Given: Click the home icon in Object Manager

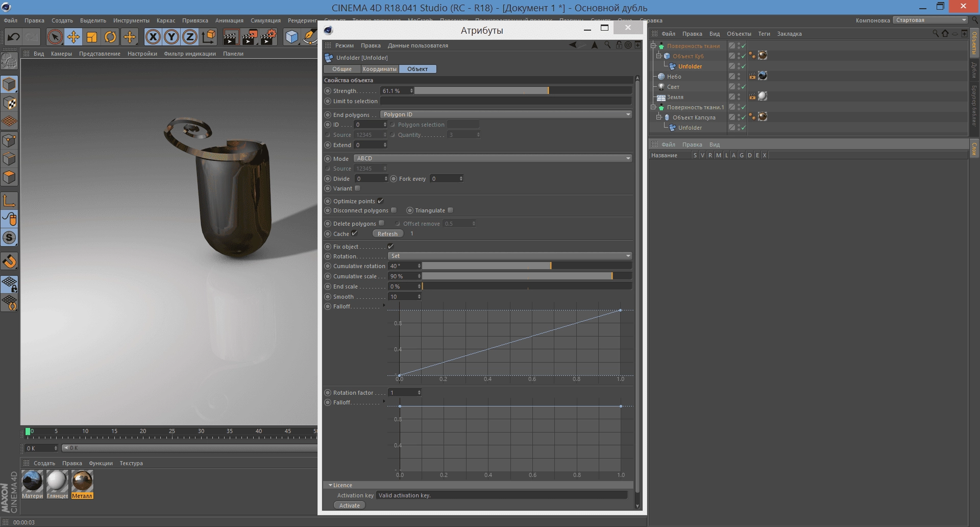Looking at the screenshot, I should tap(945, 33).
